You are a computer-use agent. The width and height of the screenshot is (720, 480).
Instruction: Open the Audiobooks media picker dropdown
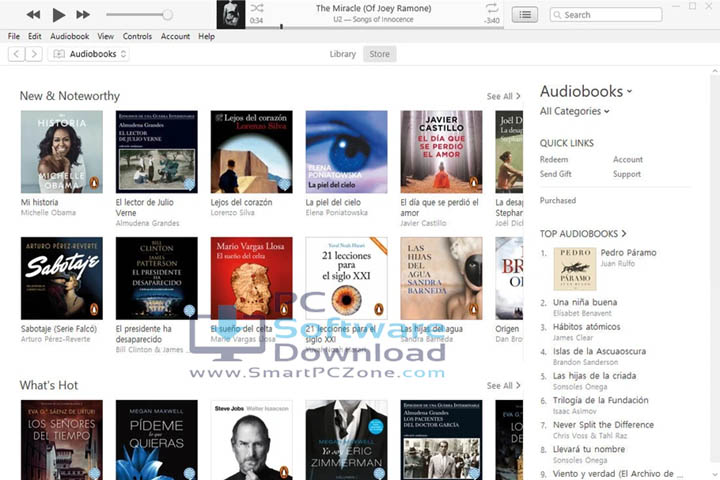click(x=89, y=54)
